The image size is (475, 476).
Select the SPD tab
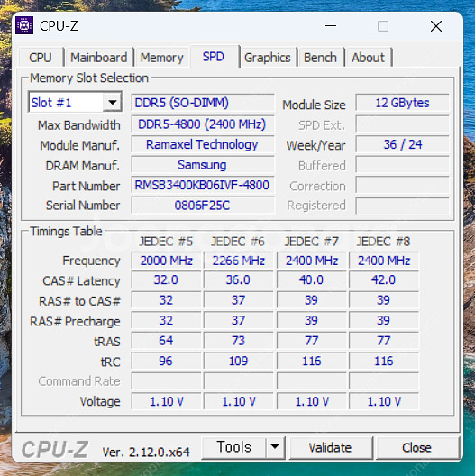coord(214,57)
